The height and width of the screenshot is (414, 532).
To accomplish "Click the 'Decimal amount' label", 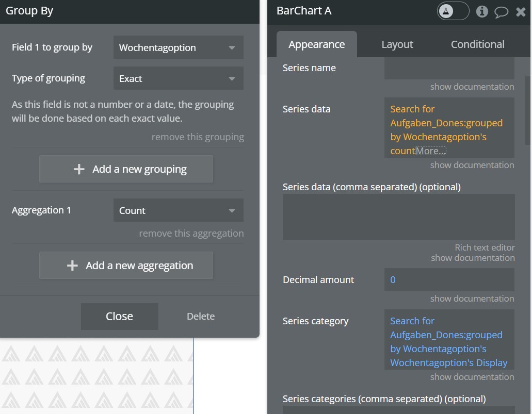I will (x=318, y=280).
